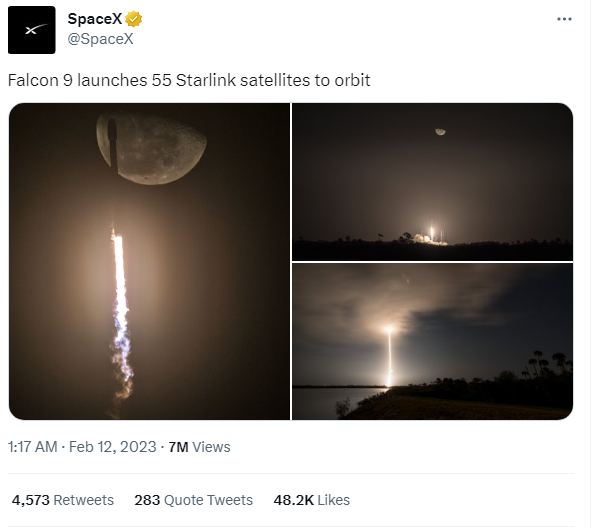Image resolution: width=592 pixels, height=528 pixels.
Task: Click the tweet text about Falcon 9
Action: (189, 80)
